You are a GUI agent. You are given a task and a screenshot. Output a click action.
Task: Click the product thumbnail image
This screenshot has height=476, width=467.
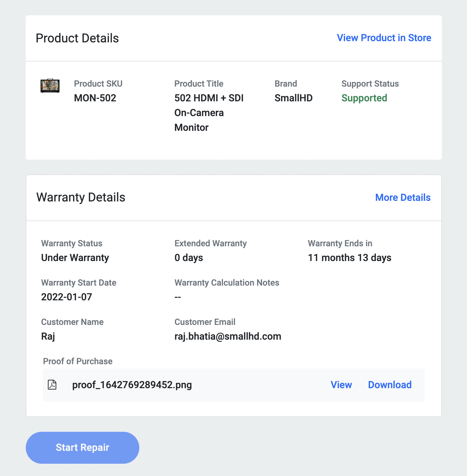pos(50,86)
